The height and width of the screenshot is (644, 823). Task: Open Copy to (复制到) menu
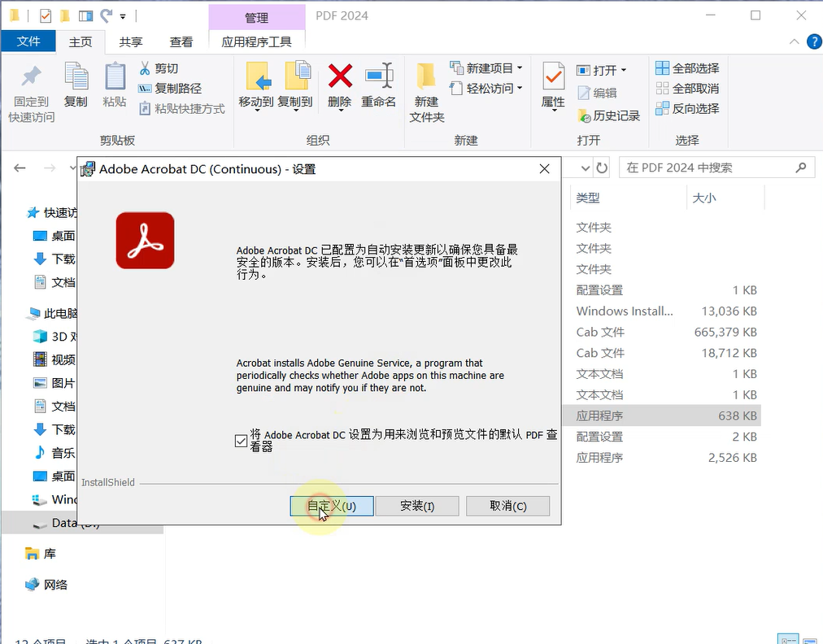(x=295, y=87)
